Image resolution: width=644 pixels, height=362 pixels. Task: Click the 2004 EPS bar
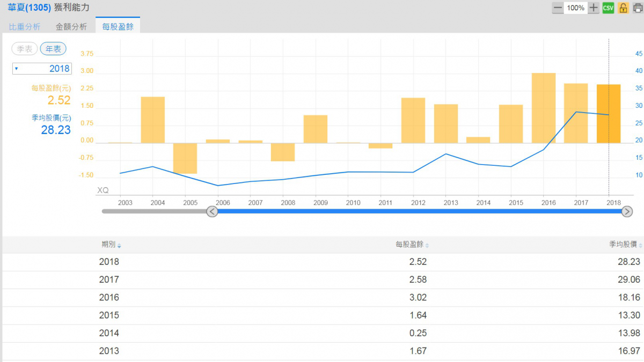(153, 120)
